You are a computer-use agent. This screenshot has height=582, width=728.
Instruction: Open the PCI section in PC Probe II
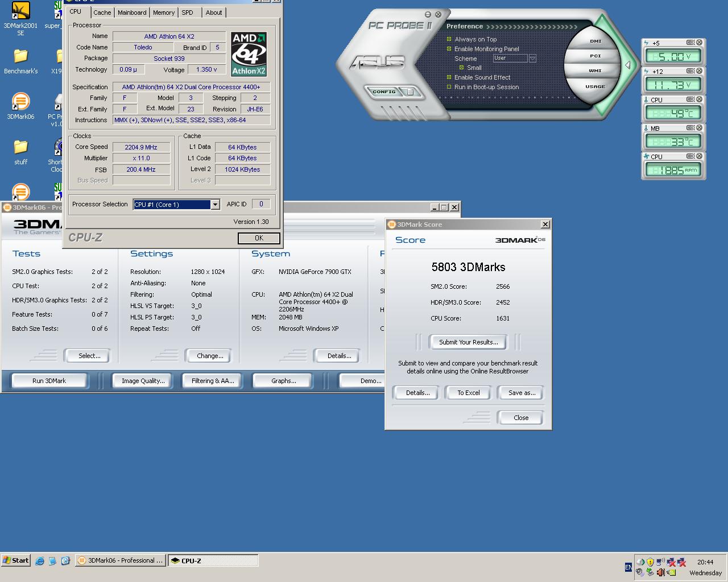pyautogui.click(x=595, y=56)
